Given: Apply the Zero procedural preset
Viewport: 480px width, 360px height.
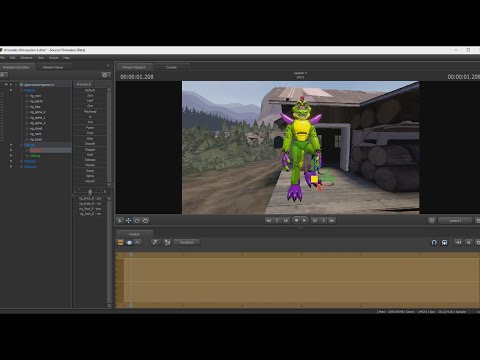Looking at the screenshot, I should point(90,96).
